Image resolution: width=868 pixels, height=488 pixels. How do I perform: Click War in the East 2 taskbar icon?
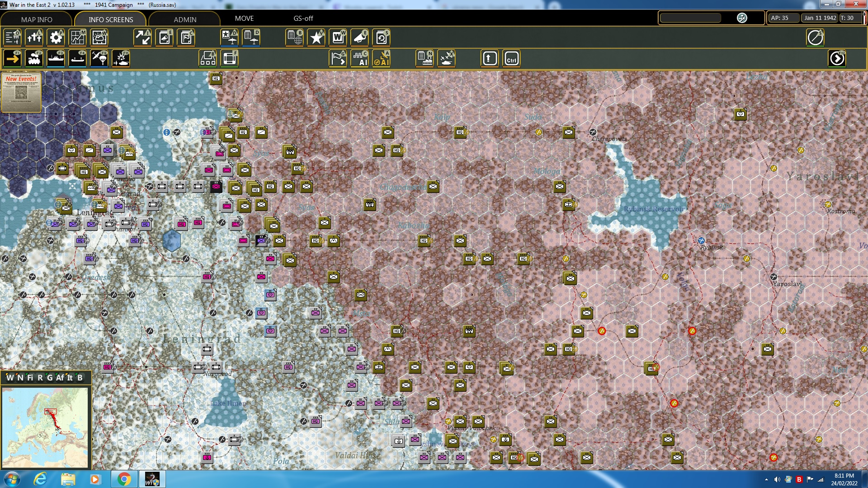[152, 479]
